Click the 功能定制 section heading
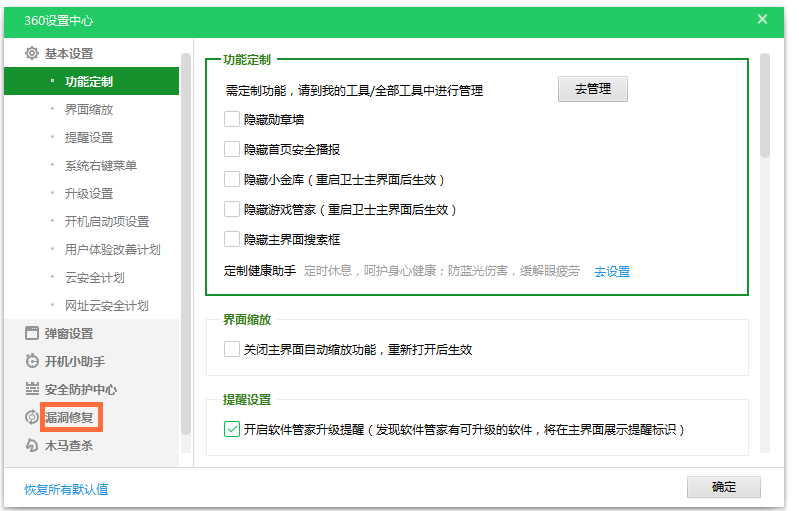799x511 pixels. tap(247, 60)
